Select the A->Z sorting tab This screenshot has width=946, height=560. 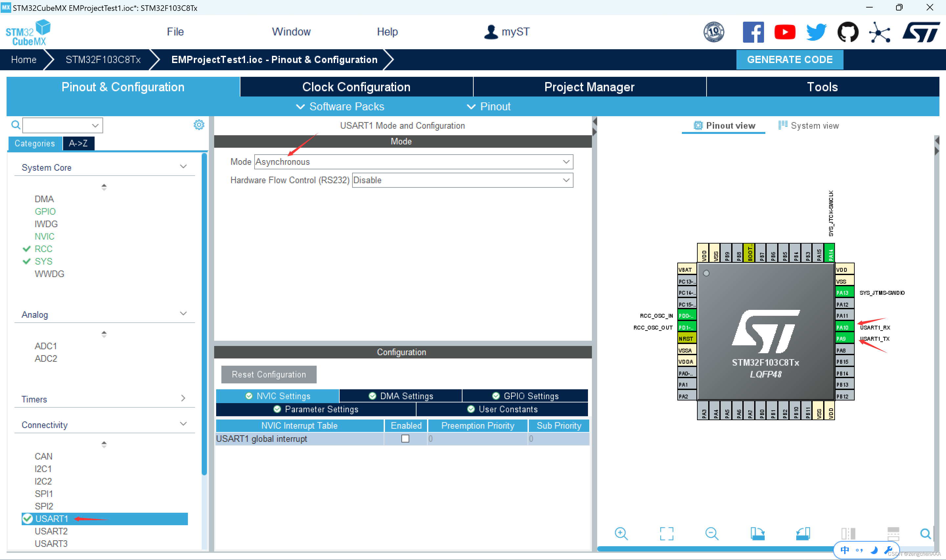pyautogui.click(x=78, y=143)
